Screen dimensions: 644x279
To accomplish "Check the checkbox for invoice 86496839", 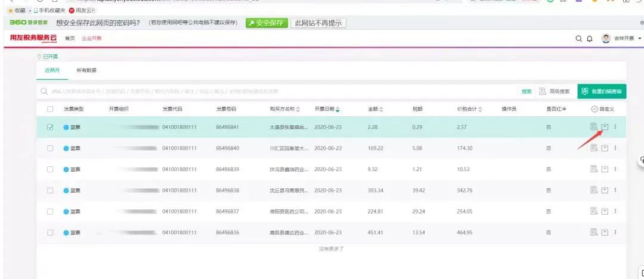I will [50, 169].
